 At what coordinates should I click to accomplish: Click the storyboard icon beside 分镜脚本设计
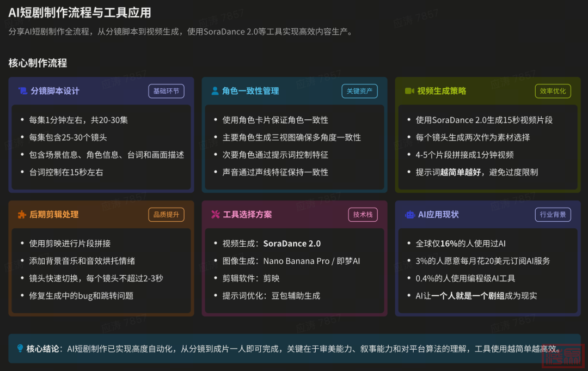[22, 91]
